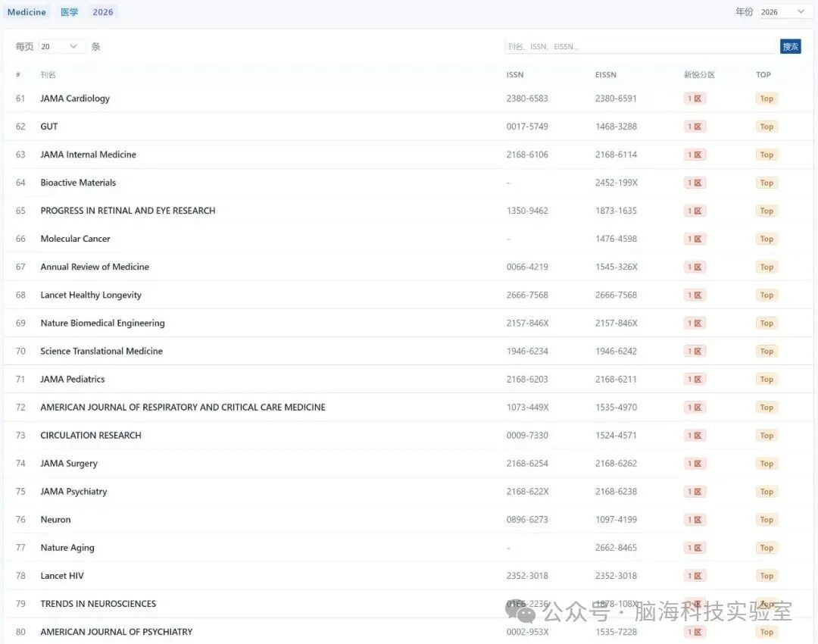Click the Top badge for JAMA Internal Medicine
This screenshot has width=818, height=644.
(x=766, y=155)
